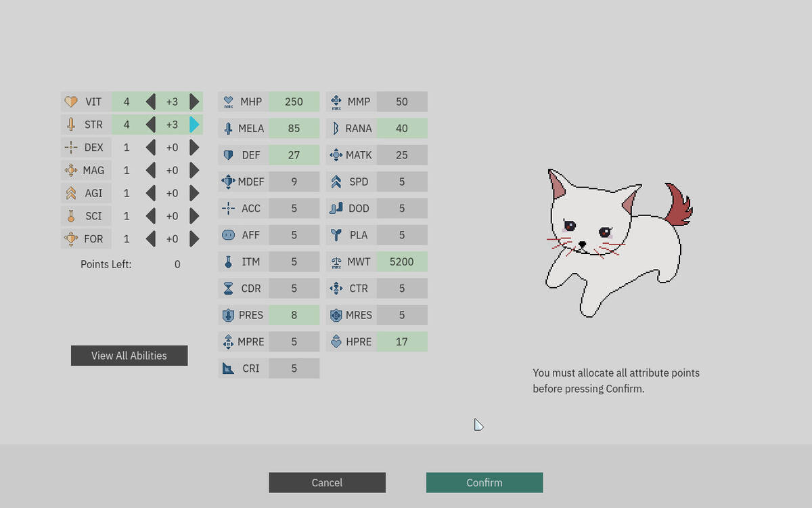
Task: Click the MWT scale icon
Action: [336, 261]
